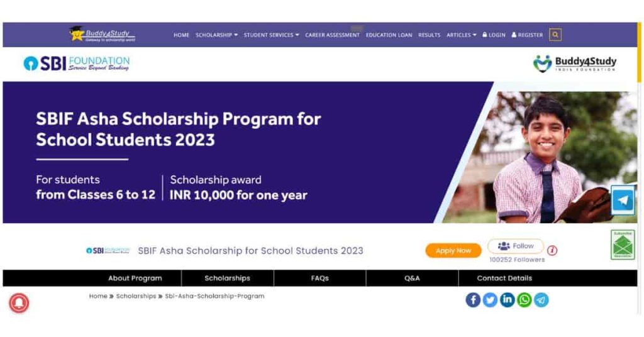
Task: Expand the Student Services dropdown
Action: (x=271, y=35)
